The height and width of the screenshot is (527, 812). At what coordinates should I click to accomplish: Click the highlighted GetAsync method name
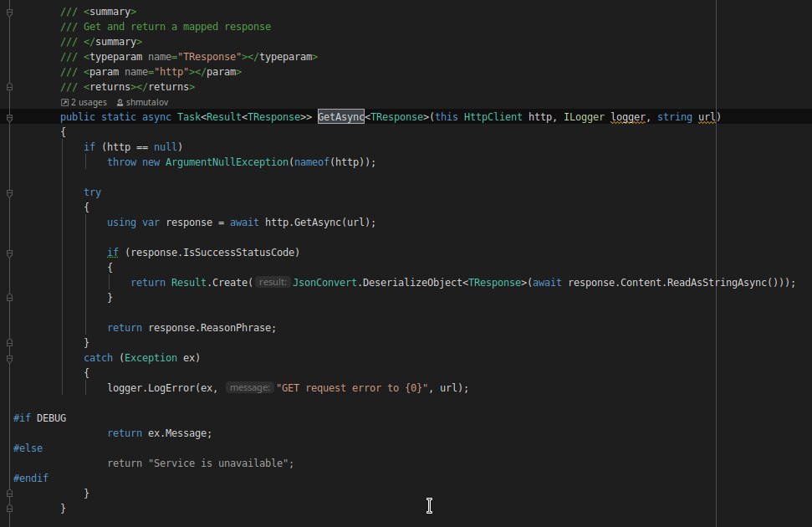pos(340,117)
